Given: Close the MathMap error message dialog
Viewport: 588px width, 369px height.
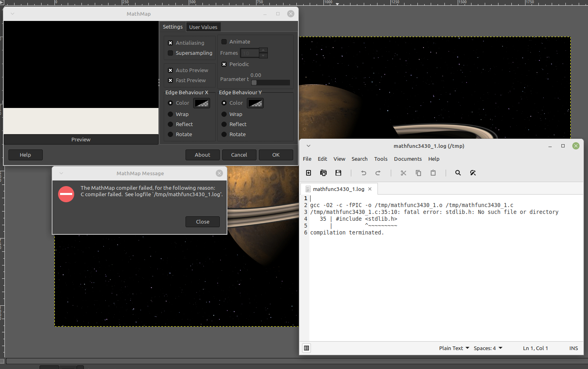Looking at the screenshot, I should (202, 222).
